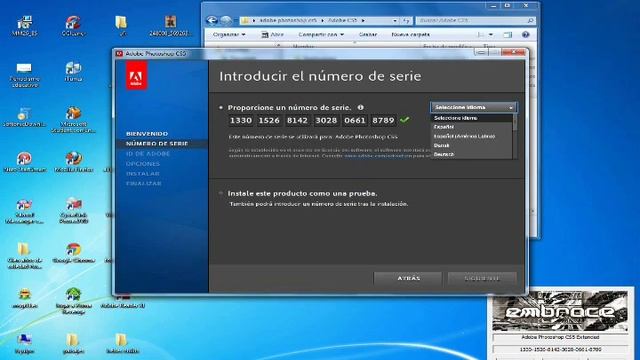This screenshot has height=360, width=640.
Task: Click the Explorer change view icon
Action: [x=480, y=35]
